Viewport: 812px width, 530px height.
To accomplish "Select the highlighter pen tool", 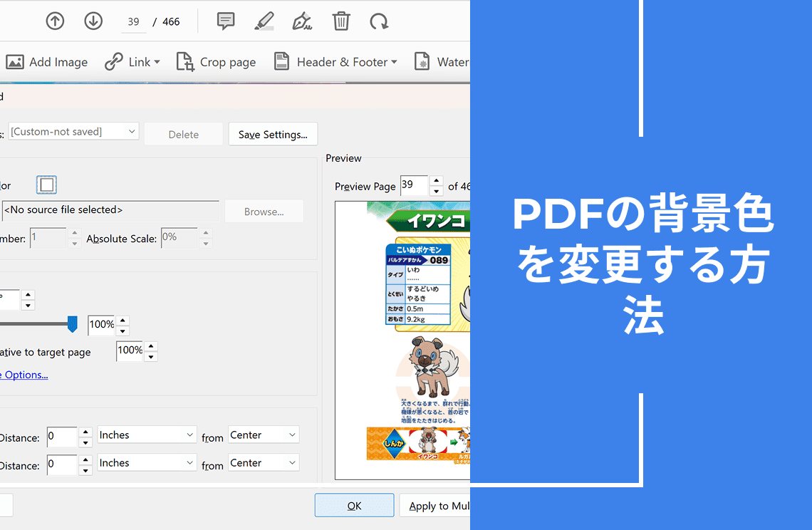I will pyautogui.click(x=264, y=21).
